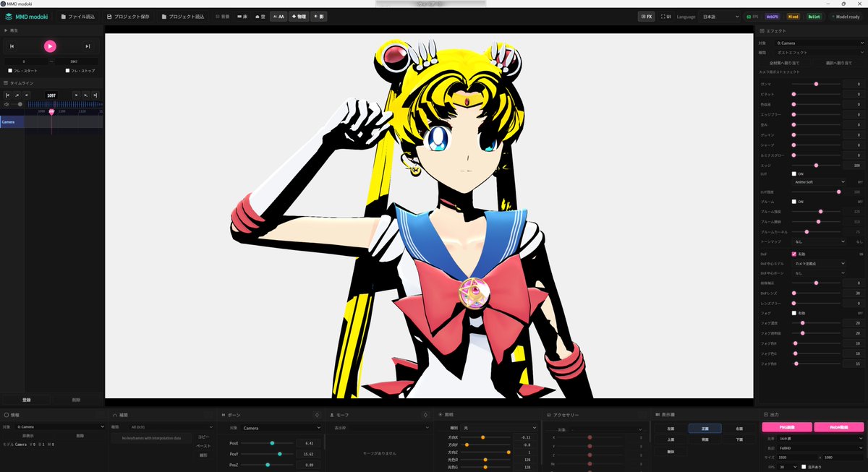The width and height of the screenshot is (868, 472).
Task: Click the モーフ panel header diamond icon
Action: point(425,415)
